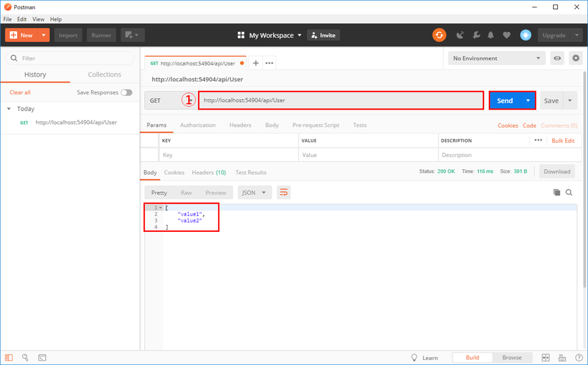Click the sync status orange icon
Screen dimensions: 588x365
[x=439, y=35]
